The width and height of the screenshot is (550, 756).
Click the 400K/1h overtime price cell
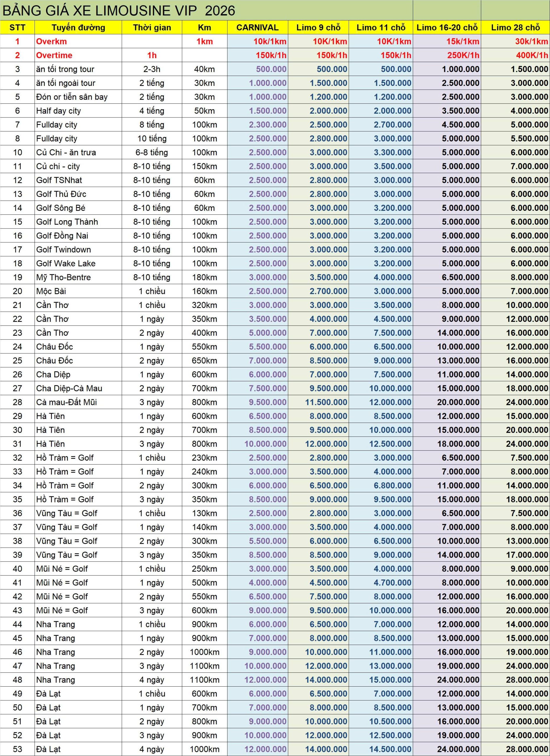pos(531,55)
